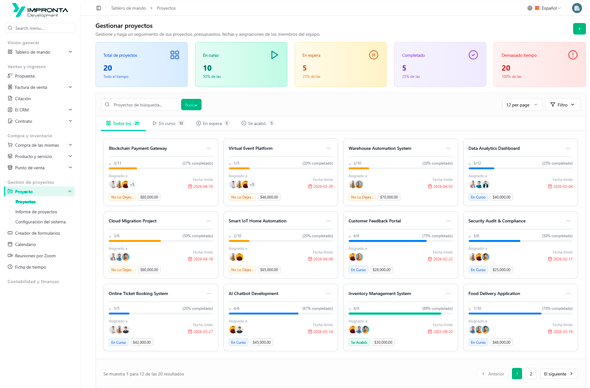Screen dimensions: 590x388
Task: Expand the Compra de las mismas menu
Action: (40, 145)
